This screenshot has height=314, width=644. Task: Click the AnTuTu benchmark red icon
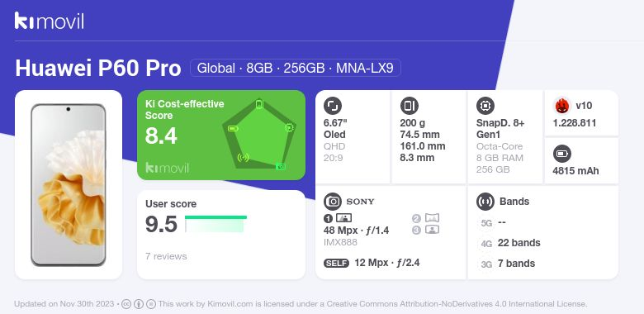(x=562, y=106)
